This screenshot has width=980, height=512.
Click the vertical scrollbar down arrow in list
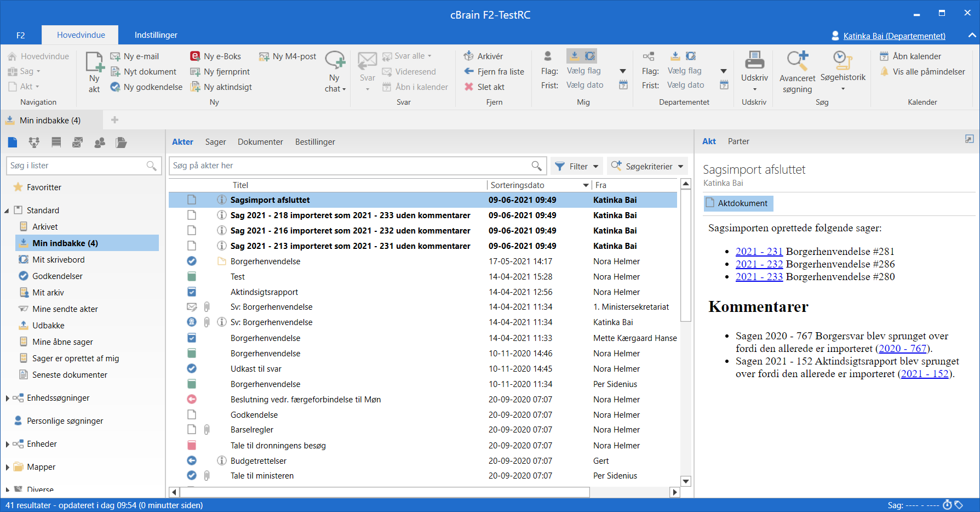(x=686, y=481)
